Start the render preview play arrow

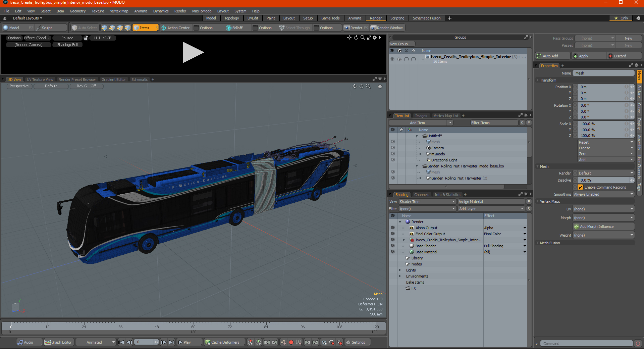click(193, 52)
